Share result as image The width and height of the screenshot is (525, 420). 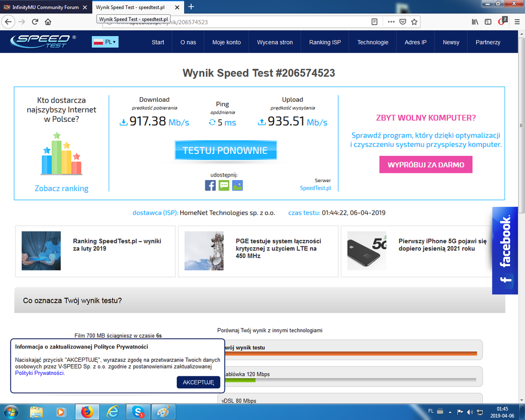pyautogui.click(x=237, y=185)
